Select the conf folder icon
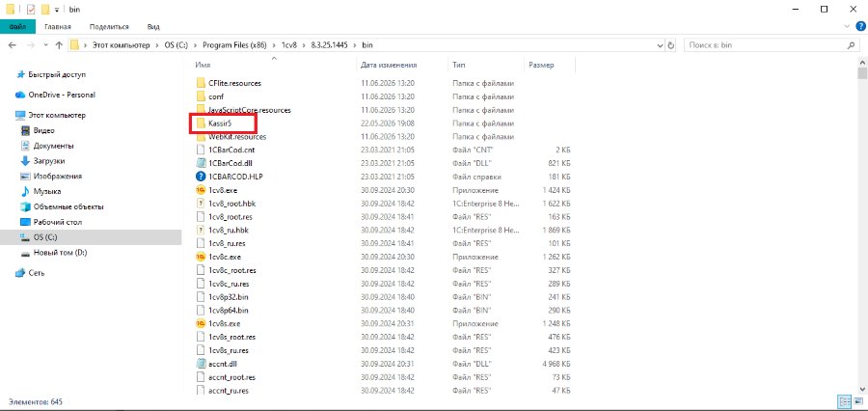868x411 pixels. pos(201,96)
